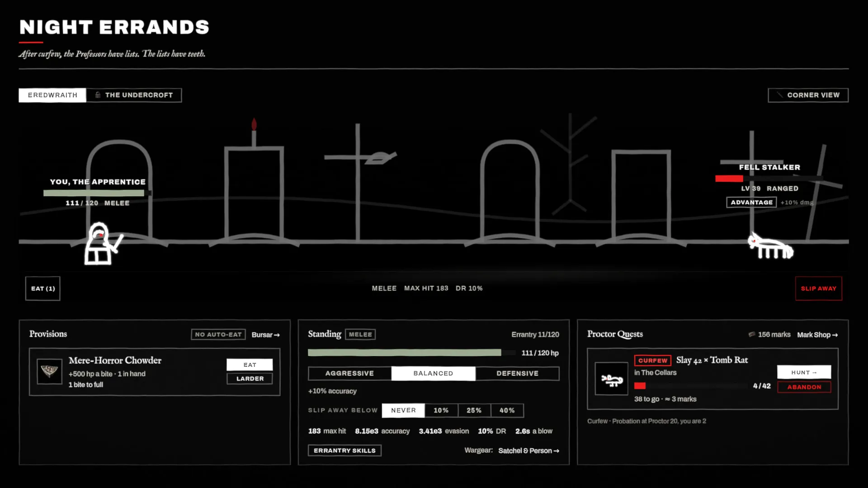The width and height of the screenshot is (868, 488).
Task: Click the 'MAX HIT 183' combat stat
Action: tap(426, 288)
